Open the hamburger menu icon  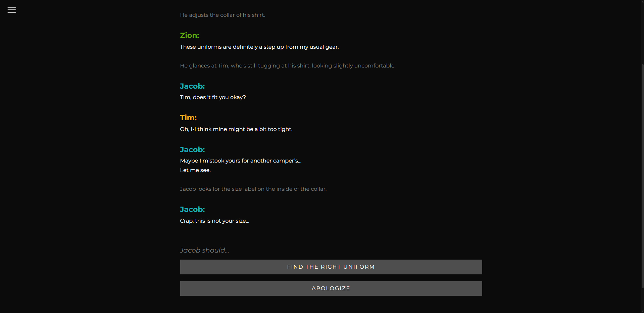coord(12,10)
